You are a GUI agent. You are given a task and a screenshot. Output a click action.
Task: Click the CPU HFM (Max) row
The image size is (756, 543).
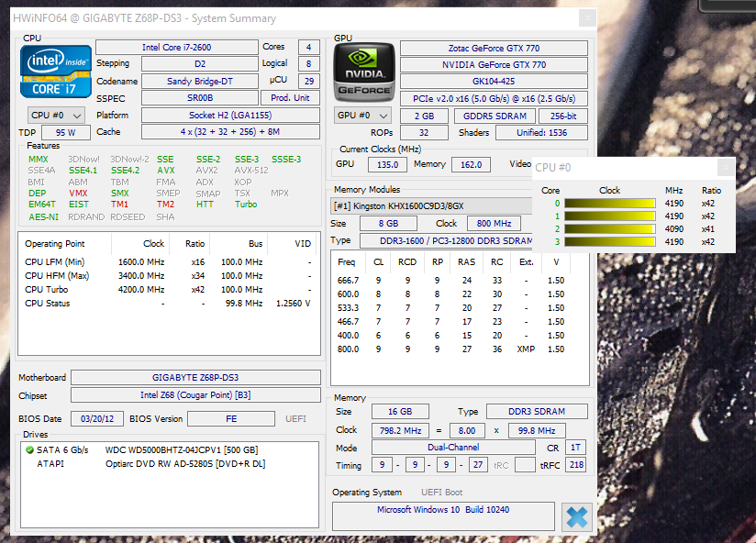click(x=168, y=275)
